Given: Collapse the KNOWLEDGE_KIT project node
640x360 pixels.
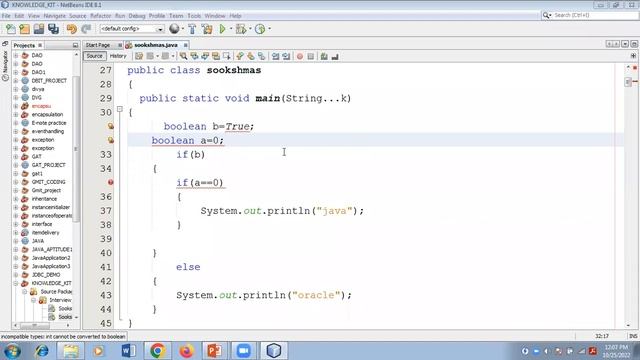Looking at the screenshot, I should (16, 283).
